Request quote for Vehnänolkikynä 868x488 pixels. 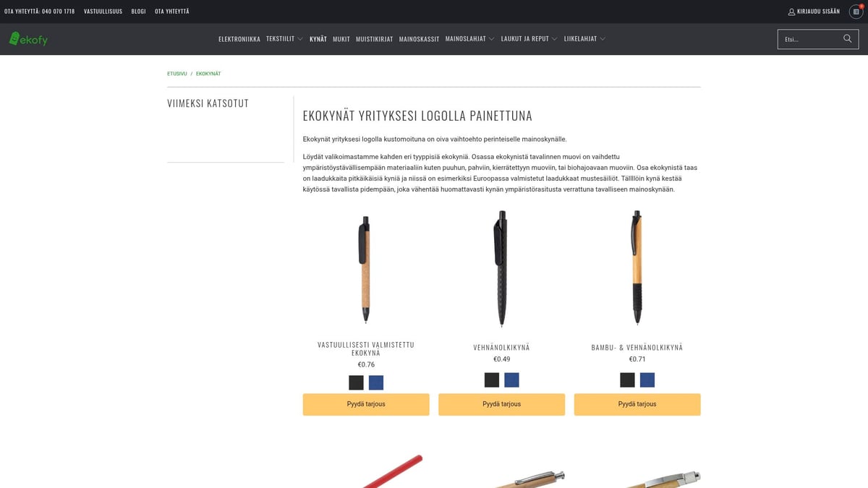point(502,404)
